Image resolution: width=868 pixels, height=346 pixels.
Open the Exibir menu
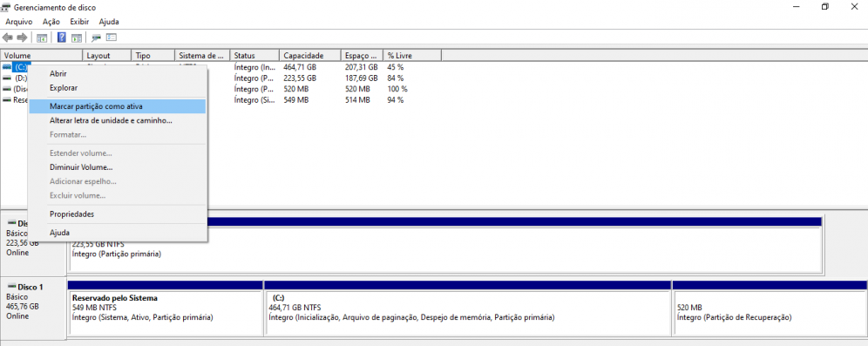[x=80, y=22]
